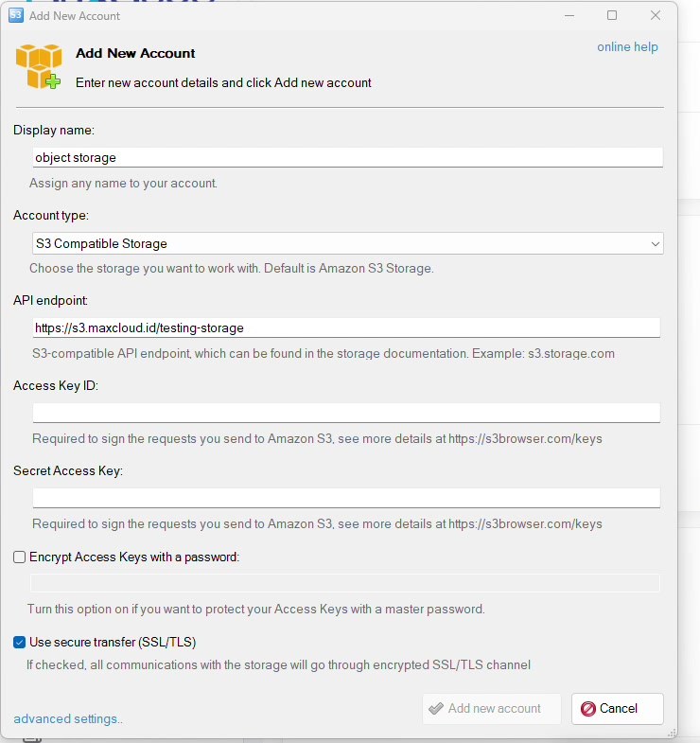Screen dimensions: 700x743
Task: Click the S3 Browser title bar icon
Action: click(x=16, y=15)
